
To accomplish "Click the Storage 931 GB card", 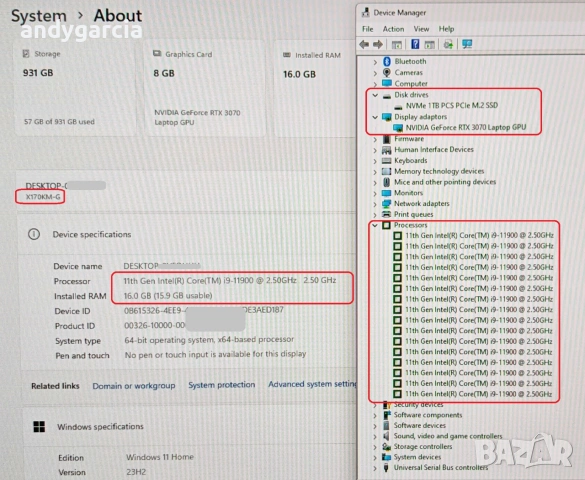I will 75,89.
